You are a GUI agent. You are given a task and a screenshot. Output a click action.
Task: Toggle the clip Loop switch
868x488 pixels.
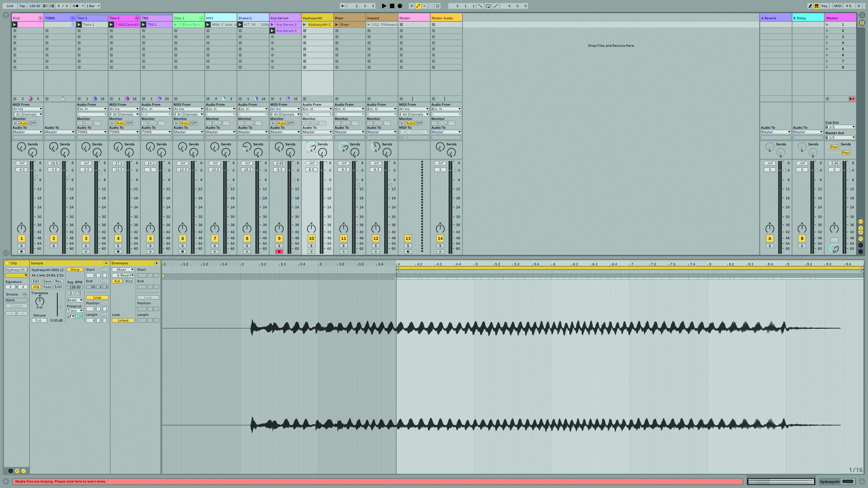(x=97, y=297)
